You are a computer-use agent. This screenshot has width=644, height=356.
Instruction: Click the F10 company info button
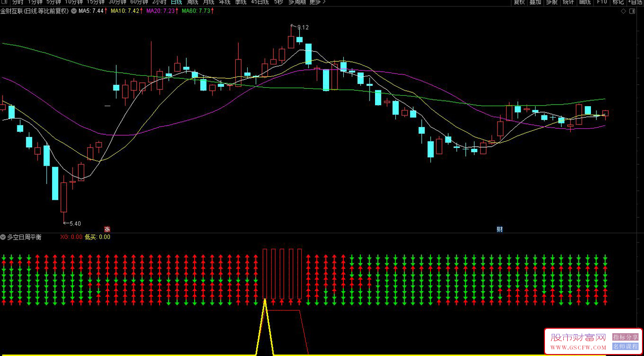click(x=602, y=2)
